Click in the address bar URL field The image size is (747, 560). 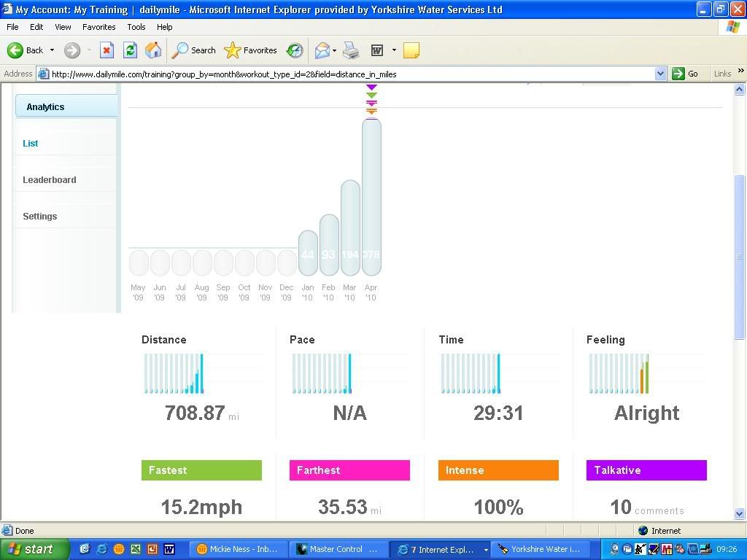352,74
